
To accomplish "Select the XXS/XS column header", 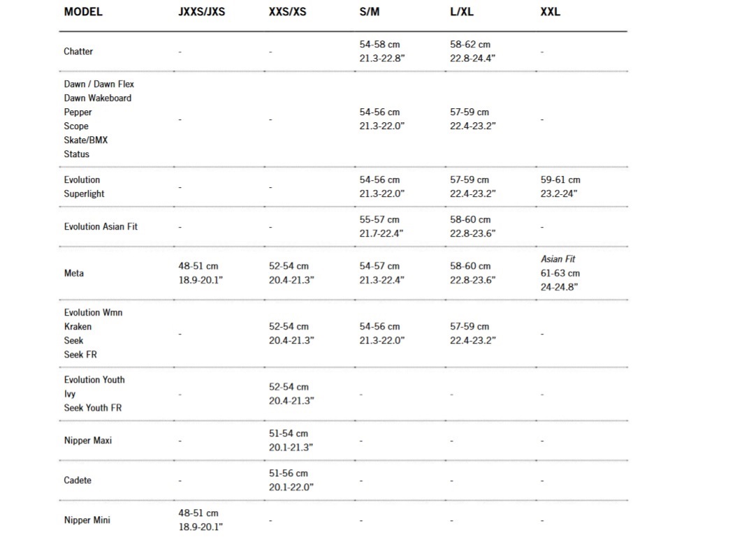I will 287,12.
